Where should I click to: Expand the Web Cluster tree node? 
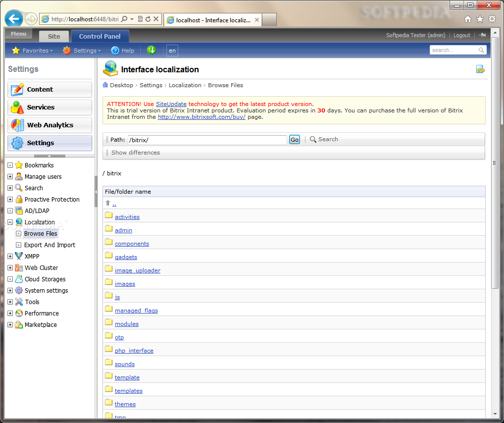coord(10,267)
